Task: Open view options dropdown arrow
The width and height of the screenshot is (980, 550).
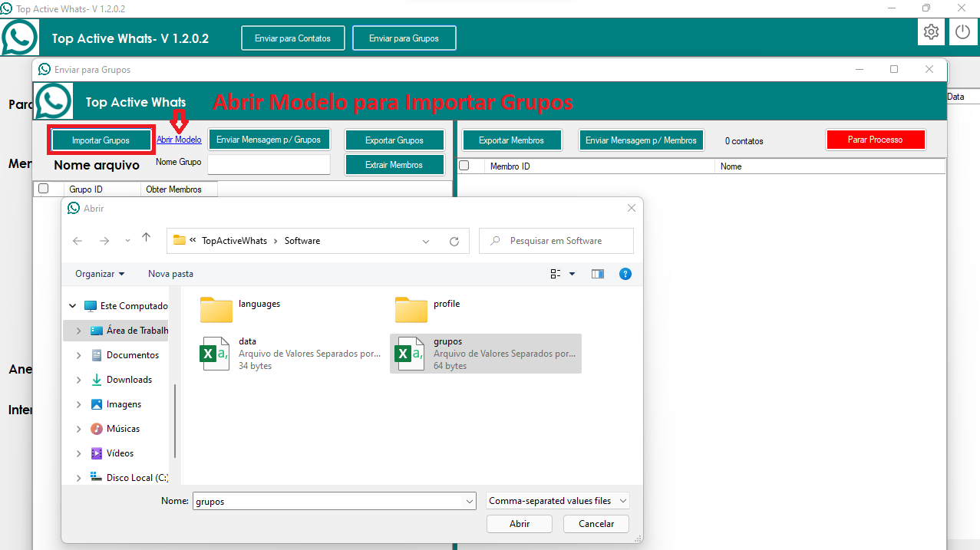Action: tap(572, 274)
